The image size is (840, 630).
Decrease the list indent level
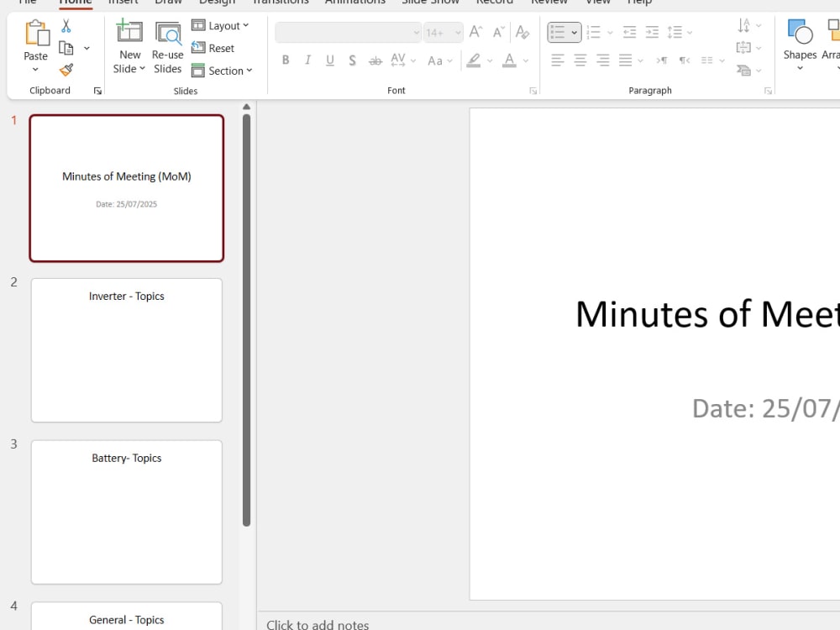click(629, 32)
